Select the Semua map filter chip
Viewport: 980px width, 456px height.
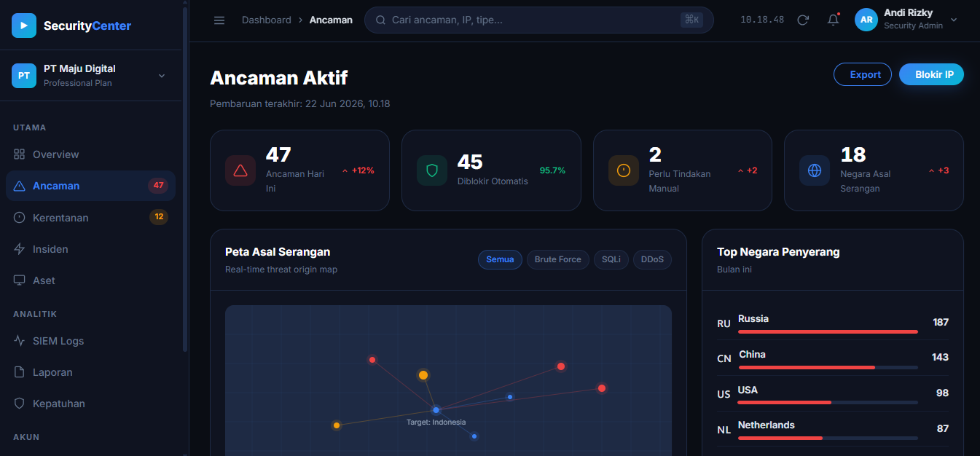point(500,259)
